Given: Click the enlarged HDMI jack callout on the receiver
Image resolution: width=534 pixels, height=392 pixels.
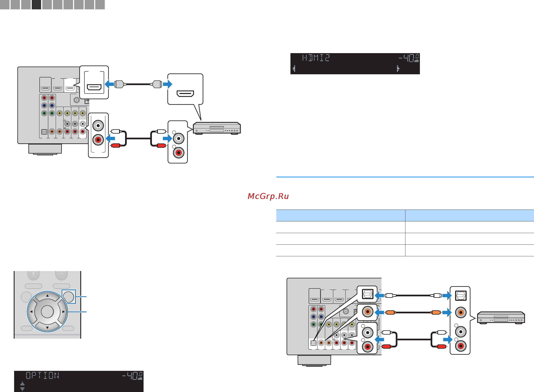Looking at the screenshot, I should click(x=94, y=82).
